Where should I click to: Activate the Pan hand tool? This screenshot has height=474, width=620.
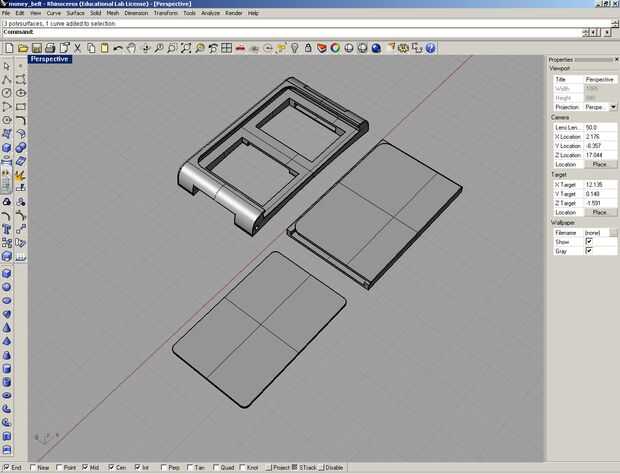point(131,48)
